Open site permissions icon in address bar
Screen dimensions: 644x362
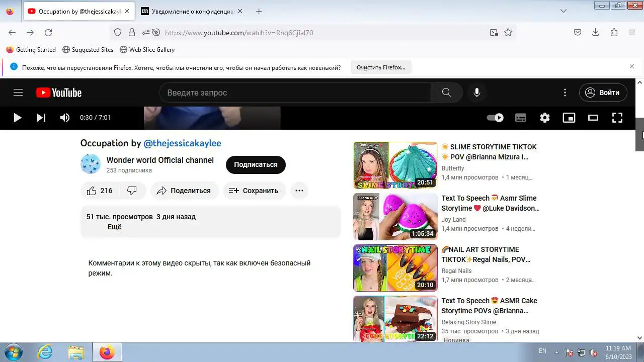[145, 32]
